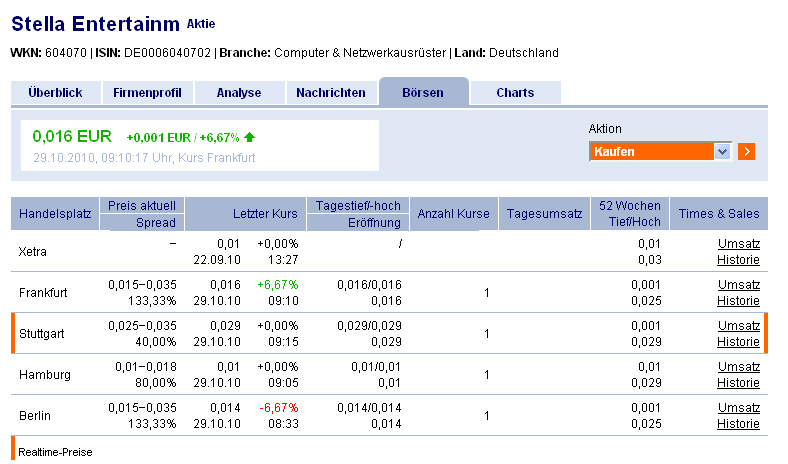This screenshot has height=464, width=788.
Task: View Historie for Frankfurt row
Action: point(738,301)
